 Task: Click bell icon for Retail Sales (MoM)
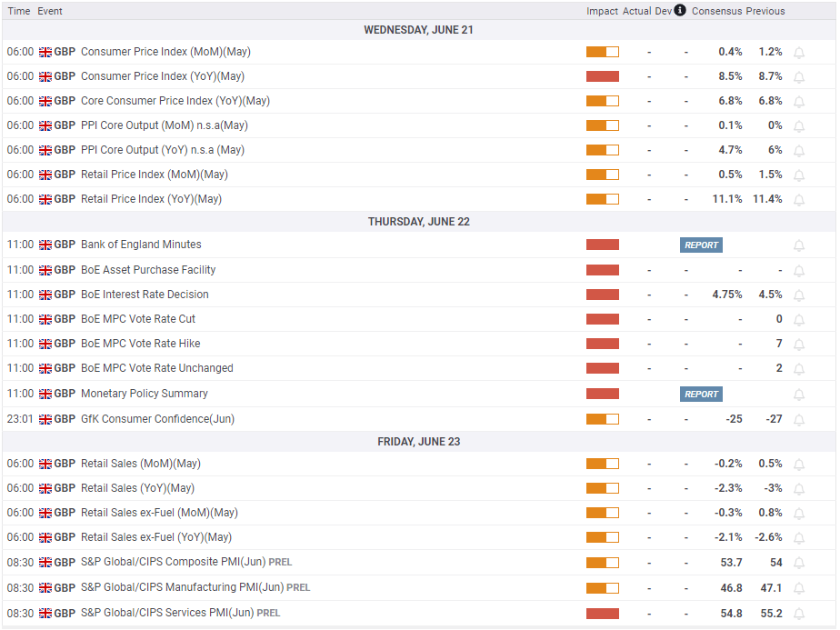pyautogui.click(x=799, y=464)
